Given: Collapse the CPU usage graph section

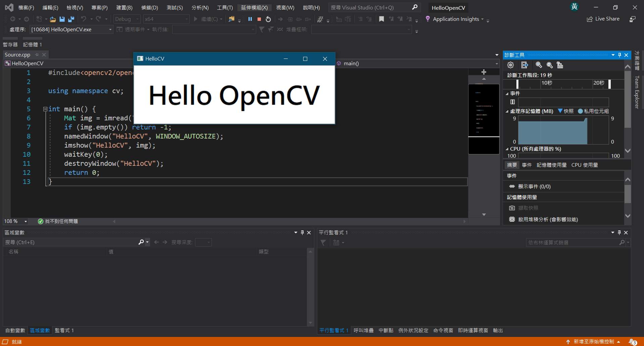Looking at the screenshot, I should (x=507, y=149).
